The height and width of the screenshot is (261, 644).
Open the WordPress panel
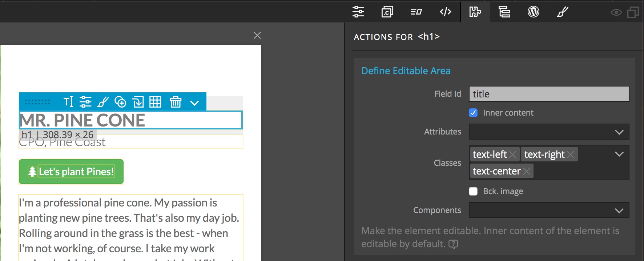click(x=533, y=12)
